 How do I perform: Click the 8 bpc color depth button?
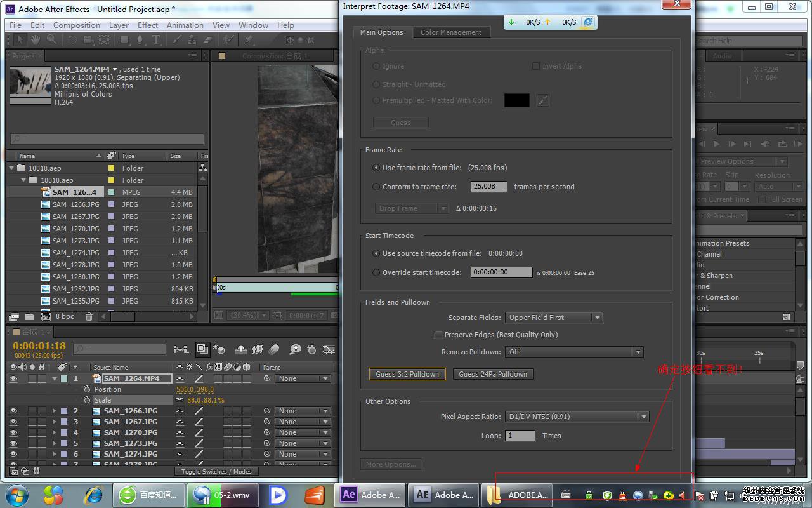pos(65,316)
